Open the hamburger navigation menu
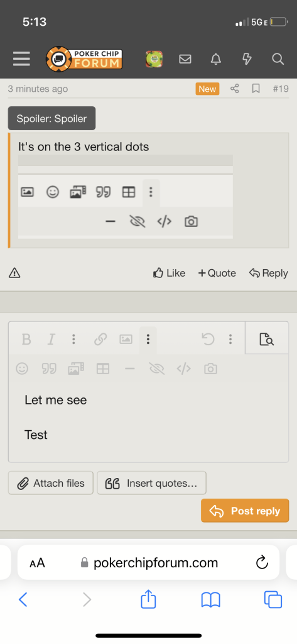 click(x=21, y=58)
